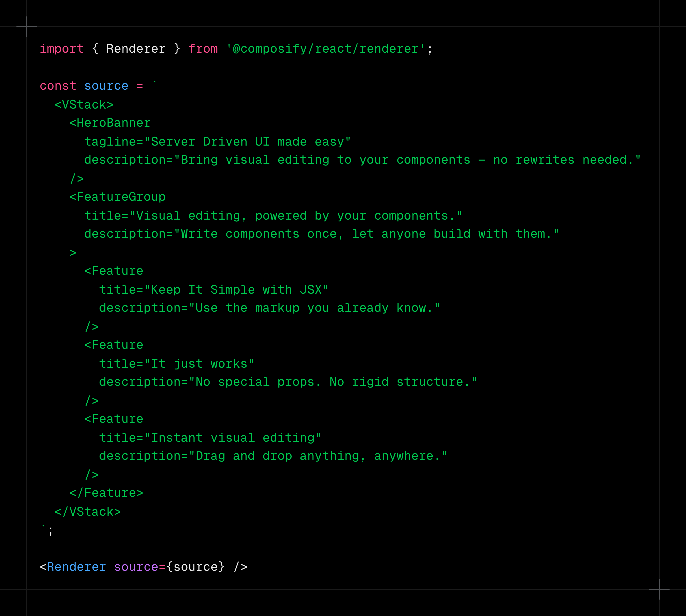Viewport: 686px width, 616px height.
Task: Click the <FeatureGroup tag name
Action: tap(117, 197)
